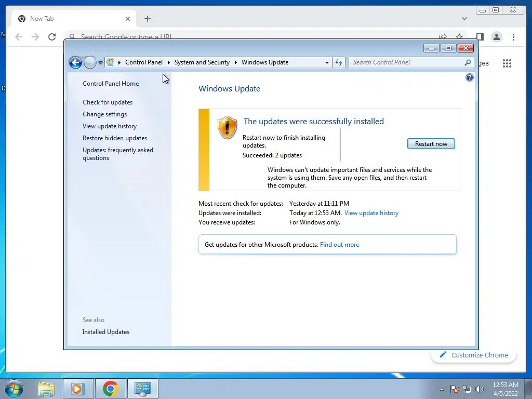
Task: Open Windows Media Player from taskbar
Action: (78, 389)
